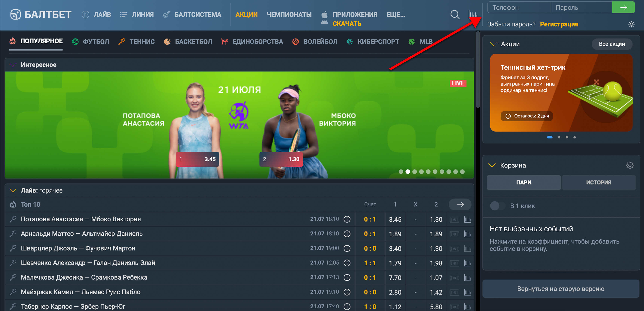Collapse the 'Лайв: горячее' section

pyautogui.click(x=13, y=190)
